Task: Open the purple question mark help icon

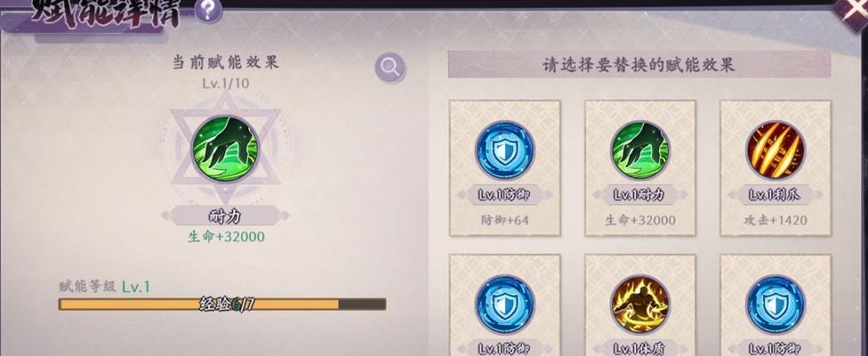Action: tap(207, 10)
